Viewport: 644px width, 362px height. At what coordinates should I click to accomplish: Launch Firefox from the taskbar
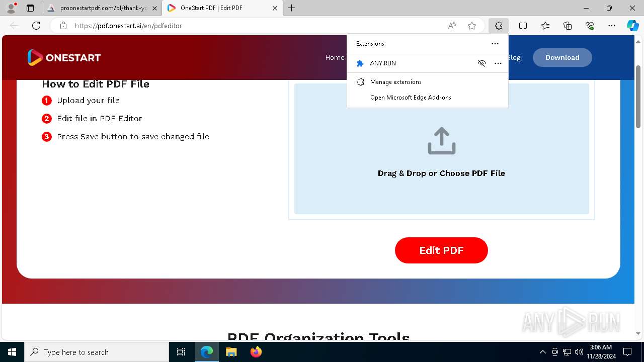pos(256,352)
